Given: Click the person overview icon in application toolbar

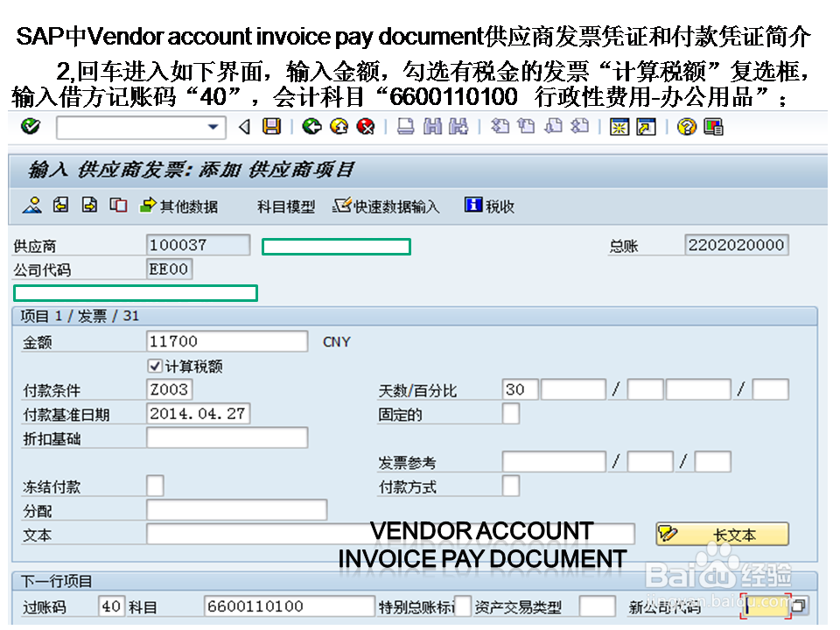Looking at the screenshot, I should pyautogui.click(x=32, y=205).
